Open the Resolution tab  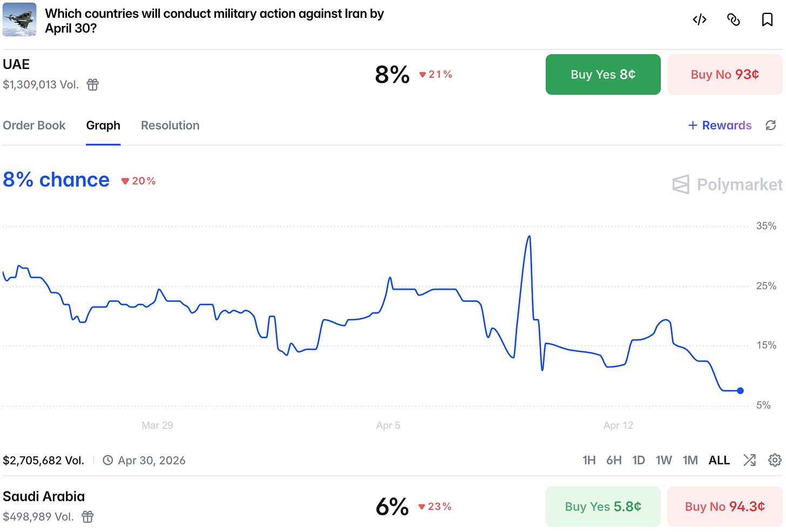170,125
